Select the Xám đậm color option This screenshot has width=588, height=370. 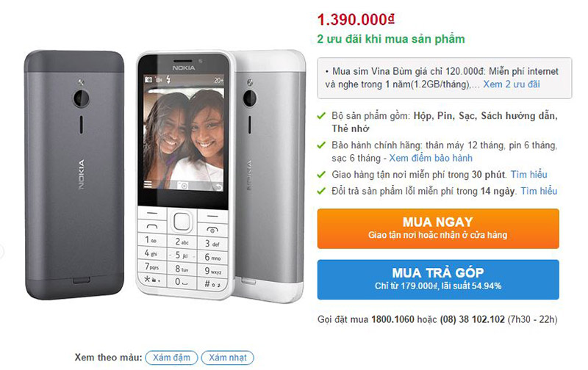point(171,358)
